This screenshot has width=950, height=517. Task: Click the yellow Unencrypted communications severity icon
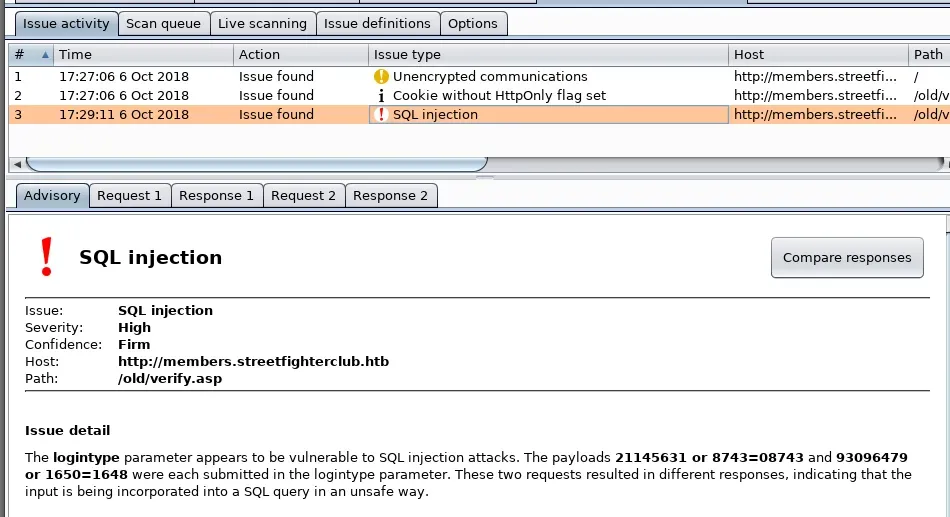[x=380, y=76]
